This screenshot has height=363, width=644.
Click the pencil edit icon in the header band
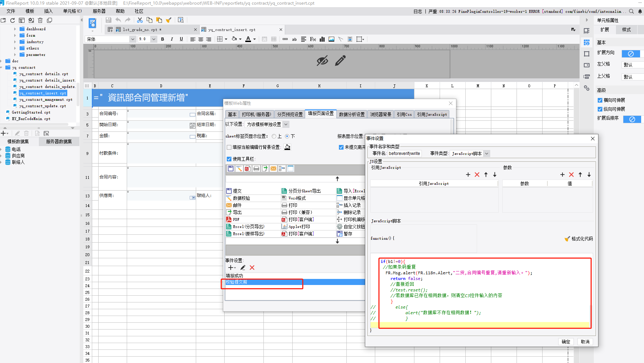340,61
